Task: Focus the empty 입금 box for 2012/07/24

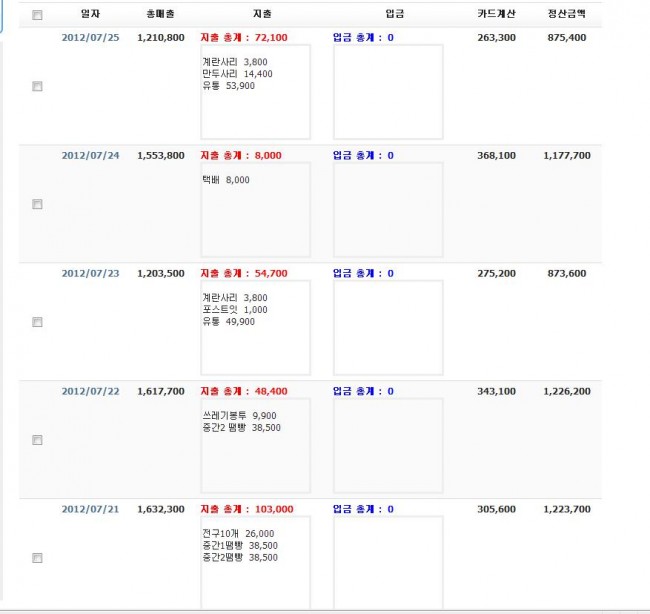Action: pyautogui.click(x=388, y=210)
